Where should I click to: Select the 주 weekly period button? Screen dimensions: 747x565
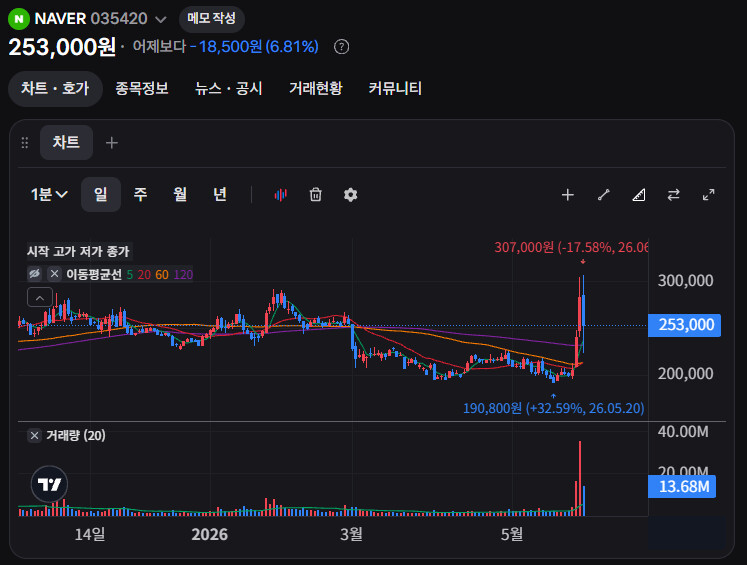(x=140, y=194)
